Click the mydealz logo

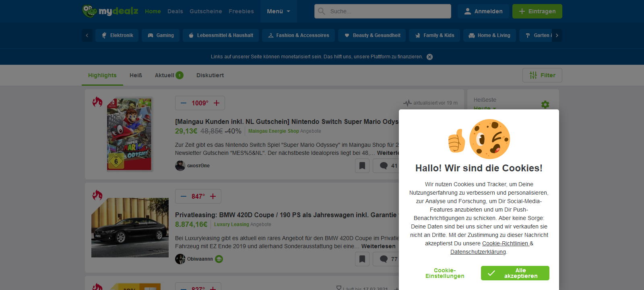110,11
